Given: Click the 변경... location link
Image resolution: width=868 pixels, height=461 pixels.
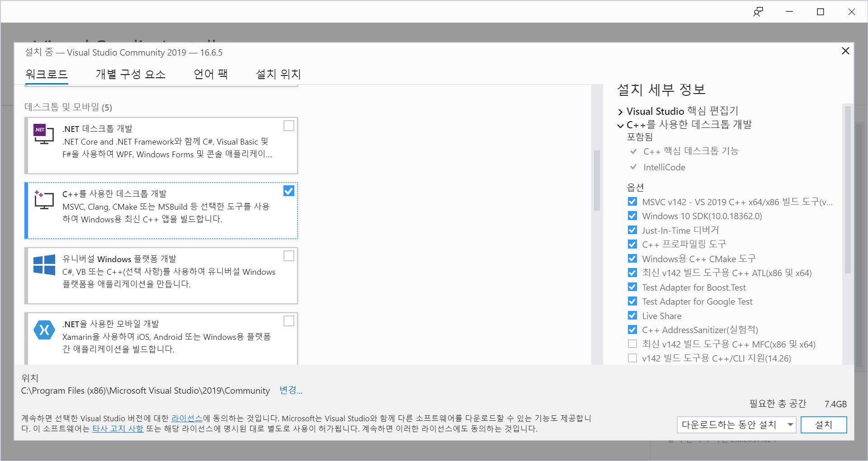Looking at the screenshot, I should pos(291,390).
